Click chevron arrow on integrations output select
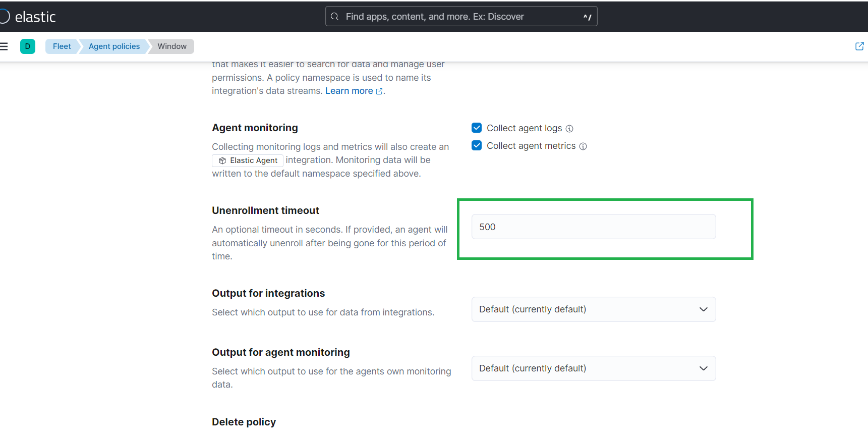The width and height of the screenshot is (868, 435). click(704, 309)
